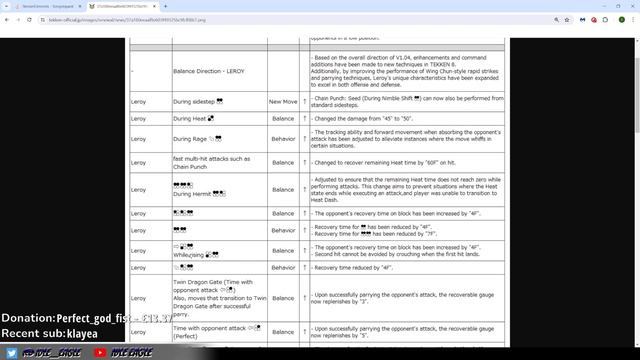Select the active patch notes tab
This screenshot has width=640, height=360.
(121, 7)
